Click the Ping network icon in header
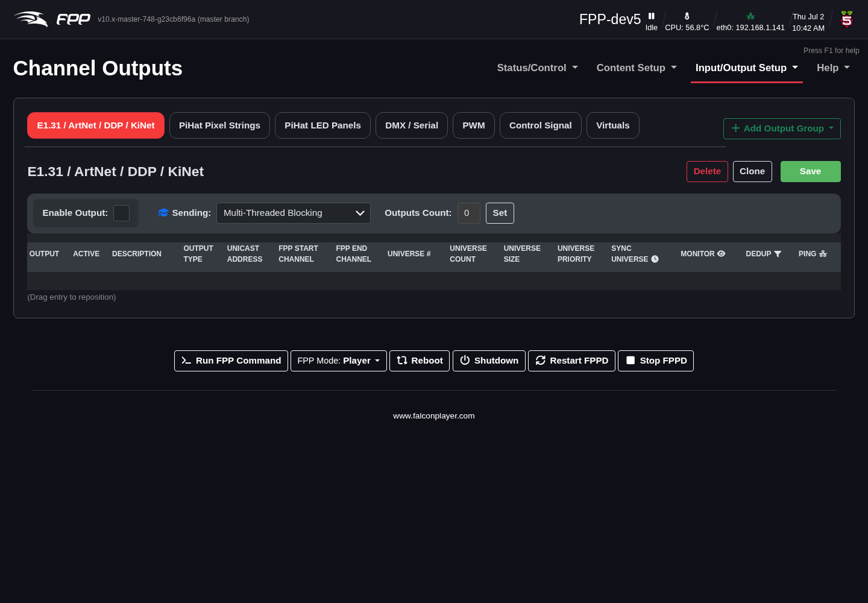868x603 pixels. [823, 254]
